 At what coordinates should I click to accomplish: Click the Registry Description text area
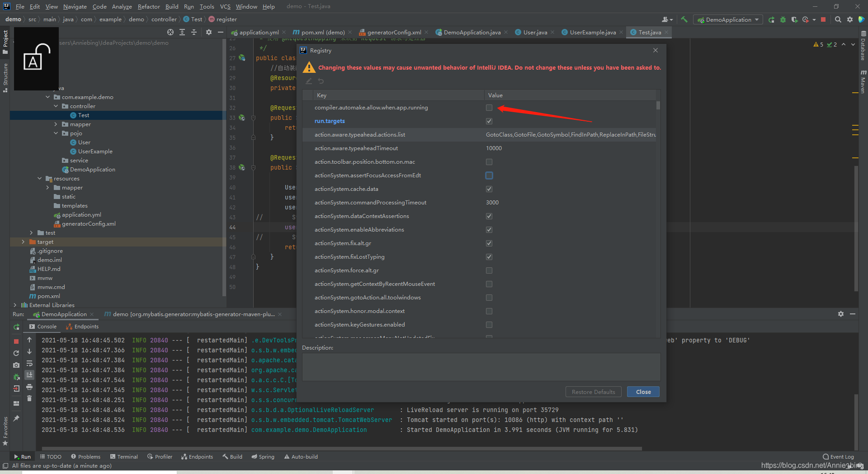click(x=481, y=367)
